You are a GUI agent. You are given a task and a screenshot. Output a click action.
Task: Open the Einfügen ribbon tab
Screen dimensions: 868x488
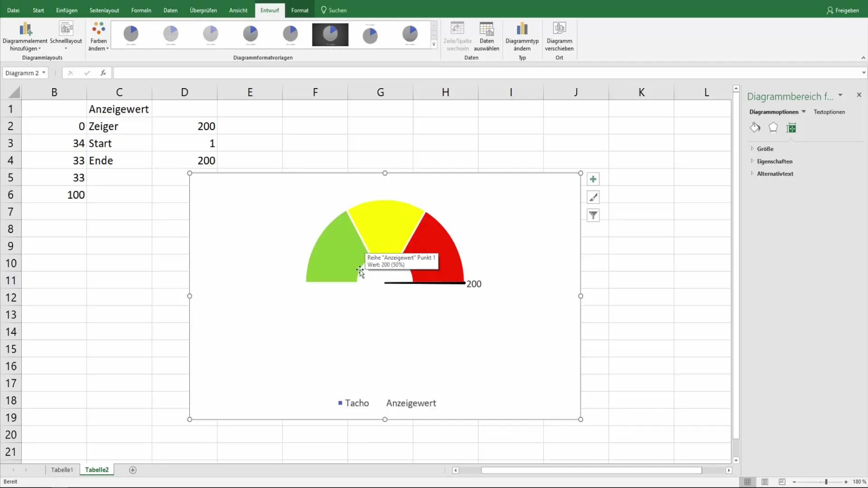point(66,10)
